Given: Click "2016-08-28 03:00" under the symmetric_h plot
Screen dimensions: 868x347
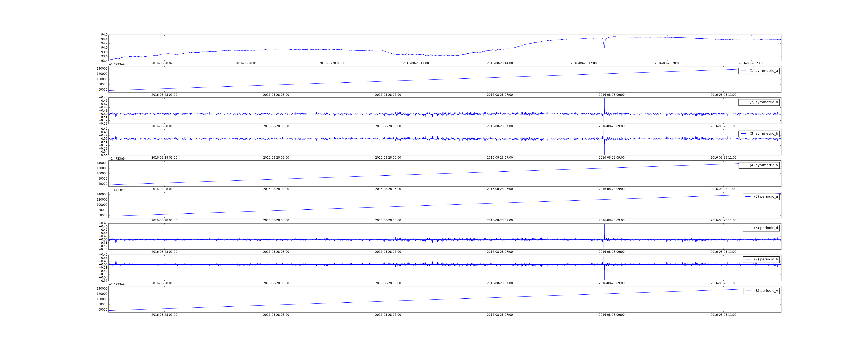Looking at the screenshot, I should [x=276, y=158].
